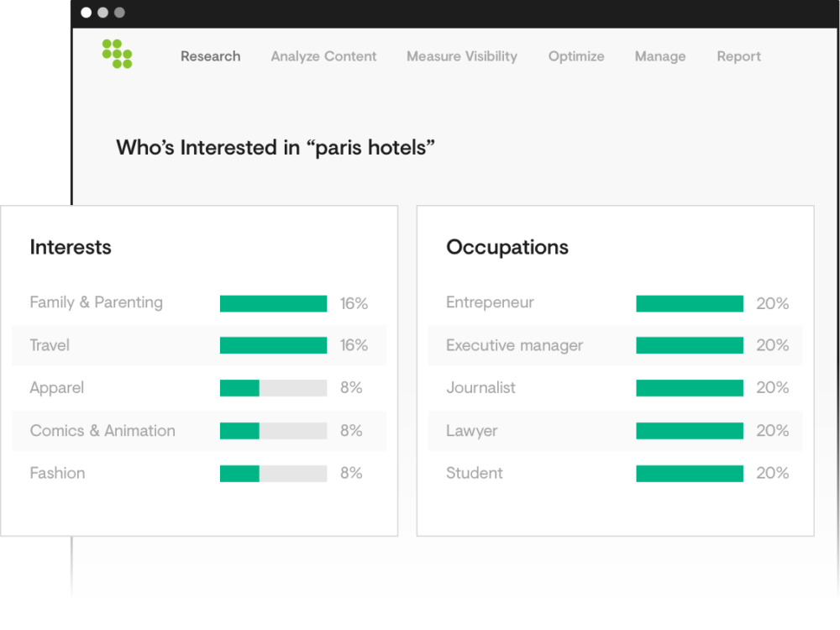Click the Occupations panel title
The height and width of the screenshot is (630, 840).
507,247
